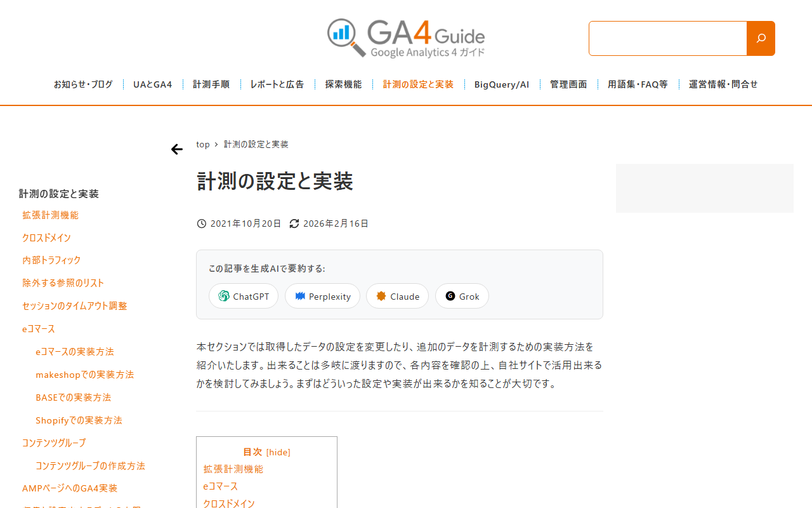The width and height of the screenshot is (812, 508).
Task: Open sidebar link makeshopでの実装方法
Action: [84, 375]
